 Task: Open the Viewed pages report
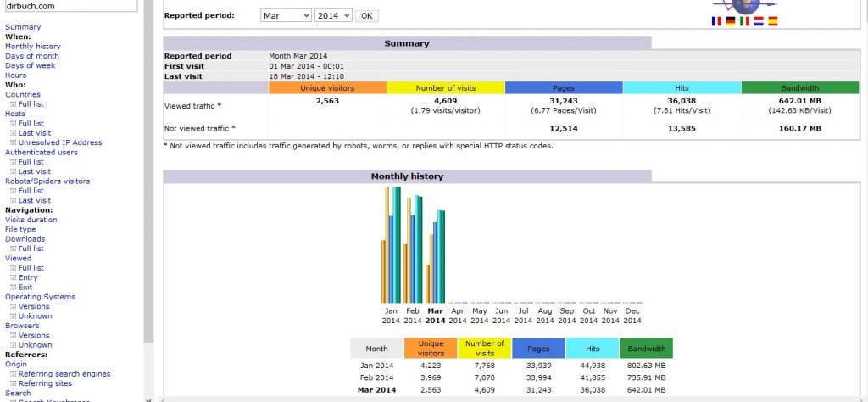coord(19,258)
